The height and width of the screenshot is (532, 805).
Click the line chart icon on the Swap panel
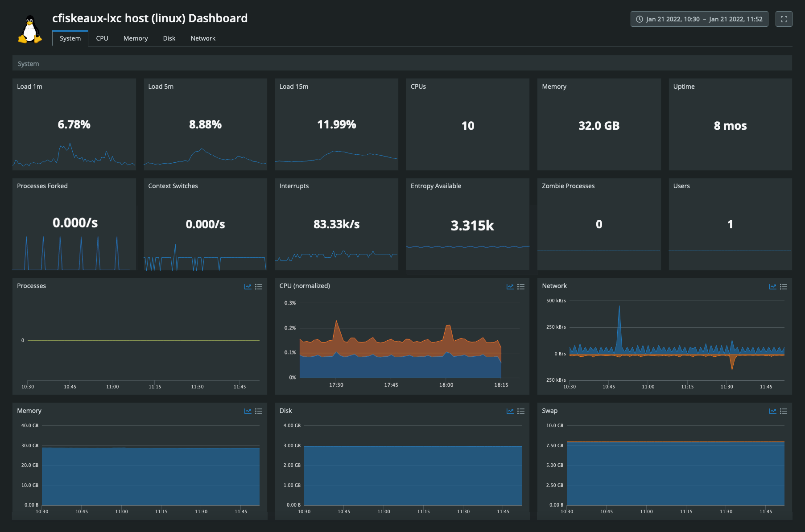tap(772, 411)
